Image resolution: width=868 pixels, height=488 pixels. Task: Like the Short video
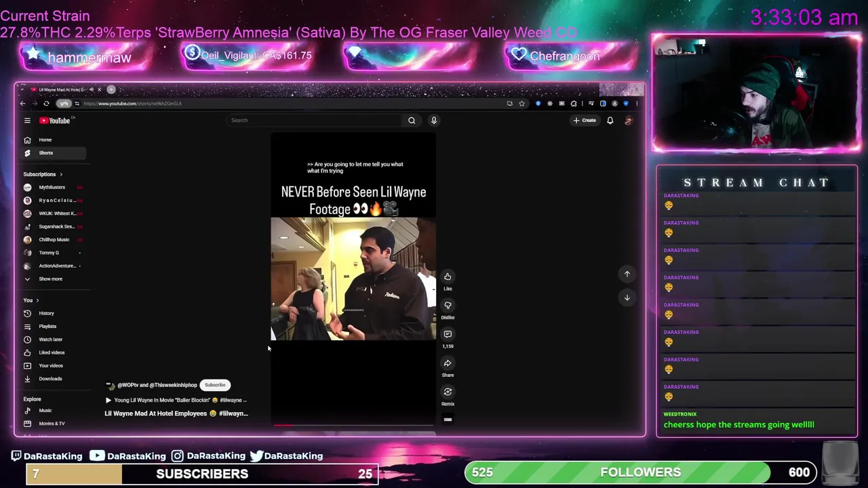(448, 277)
